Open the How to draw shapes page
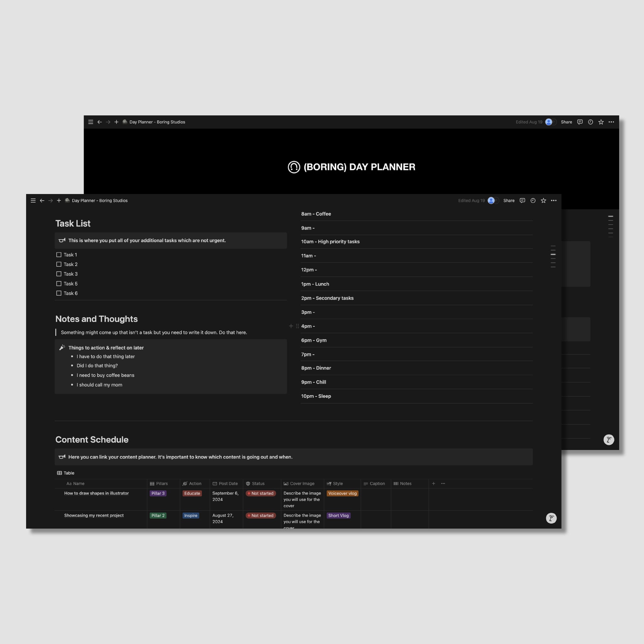 [x=96, y=493]
